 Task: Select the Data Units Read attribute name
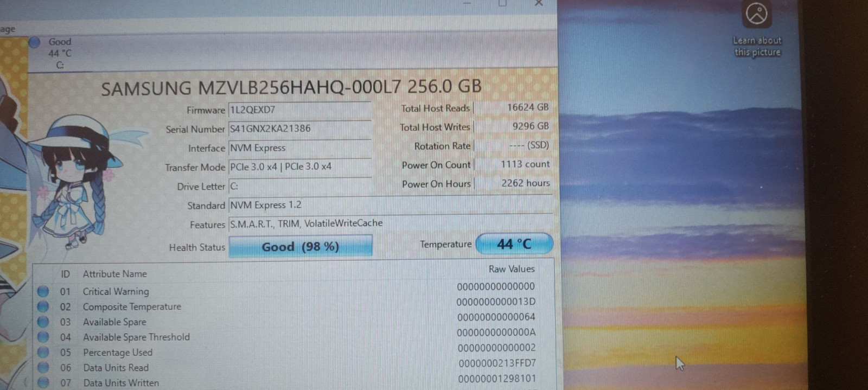click(x=116, y=368)
